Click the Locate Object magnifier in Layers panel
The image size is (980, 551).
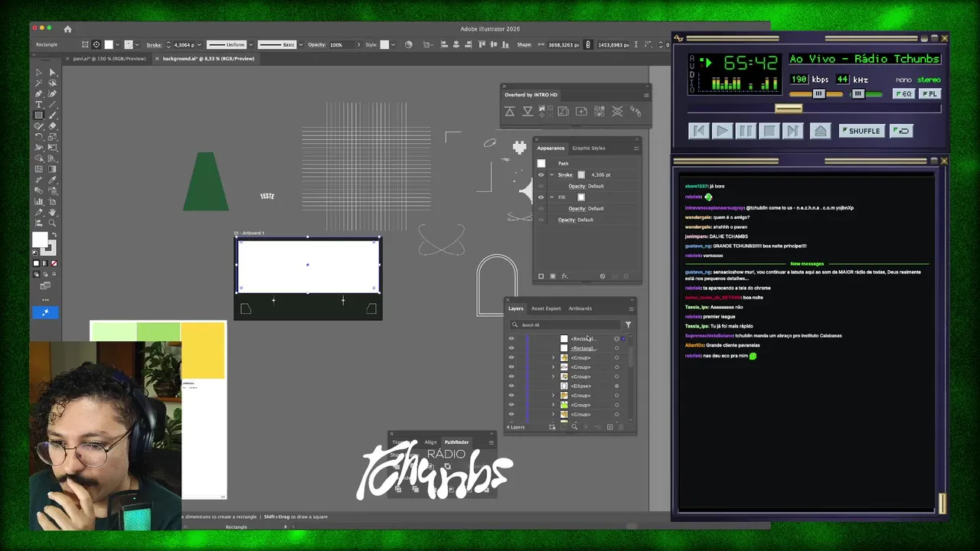574,427
